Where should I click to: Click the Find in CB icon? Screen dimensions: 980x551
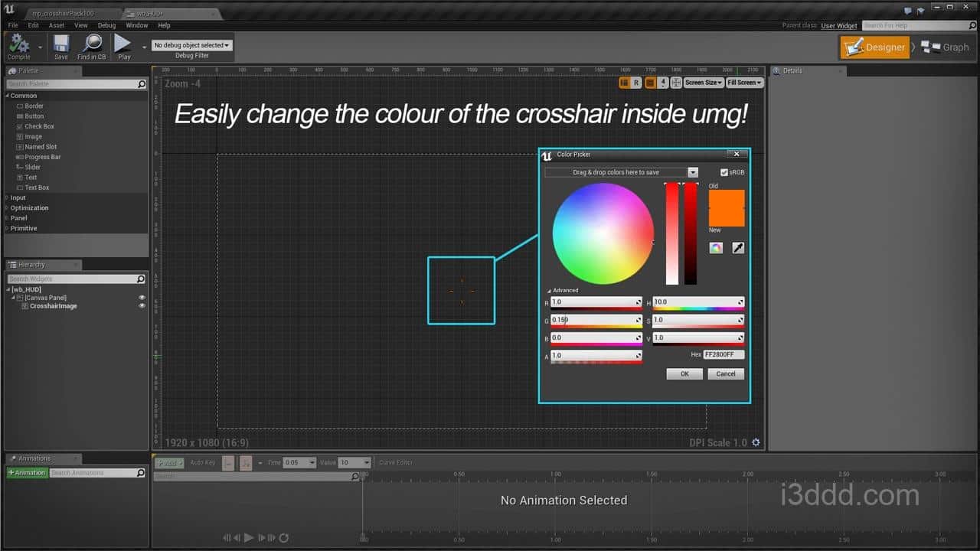tap(92, 45)
